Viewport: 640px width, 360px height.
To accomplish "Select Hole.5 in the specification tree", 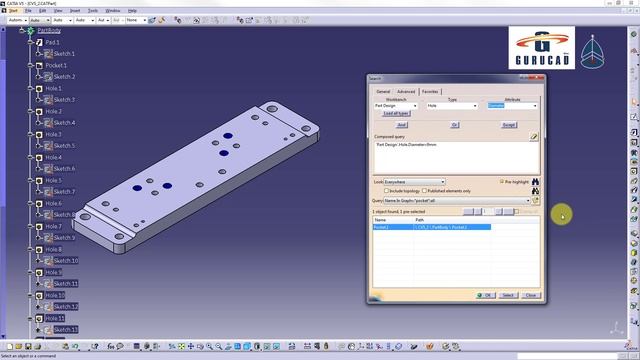I will click(53, 180).
